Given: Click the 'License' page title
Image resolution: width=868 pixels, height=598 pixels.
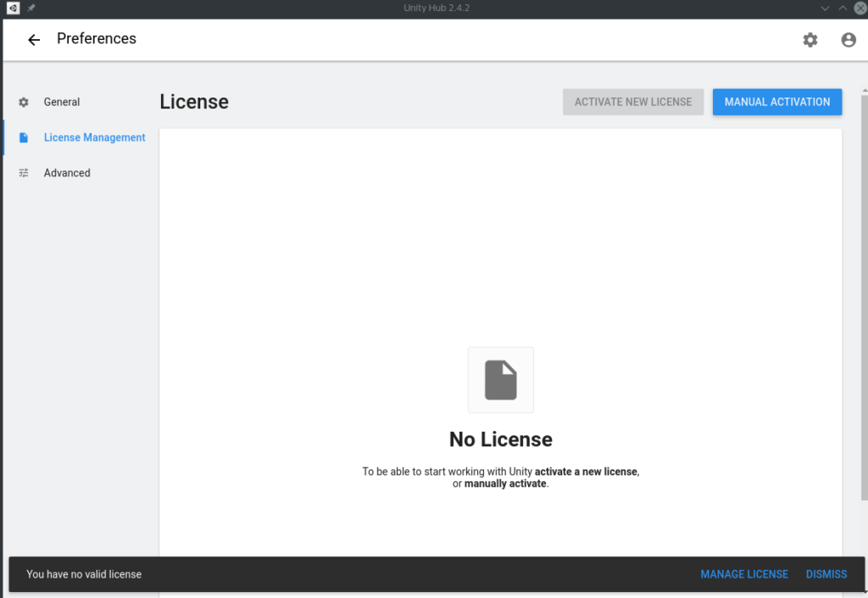Looking at the screenshot, I should pos(194,102).
